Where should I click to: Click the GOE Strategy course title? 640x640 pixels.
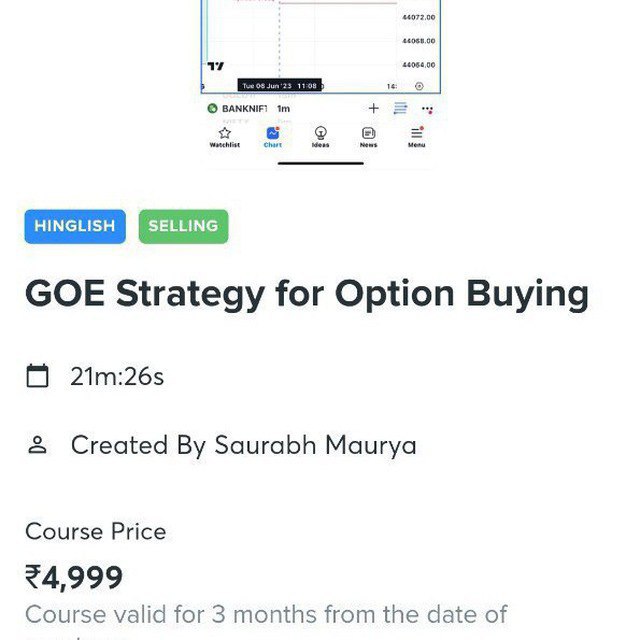point(307,294)
